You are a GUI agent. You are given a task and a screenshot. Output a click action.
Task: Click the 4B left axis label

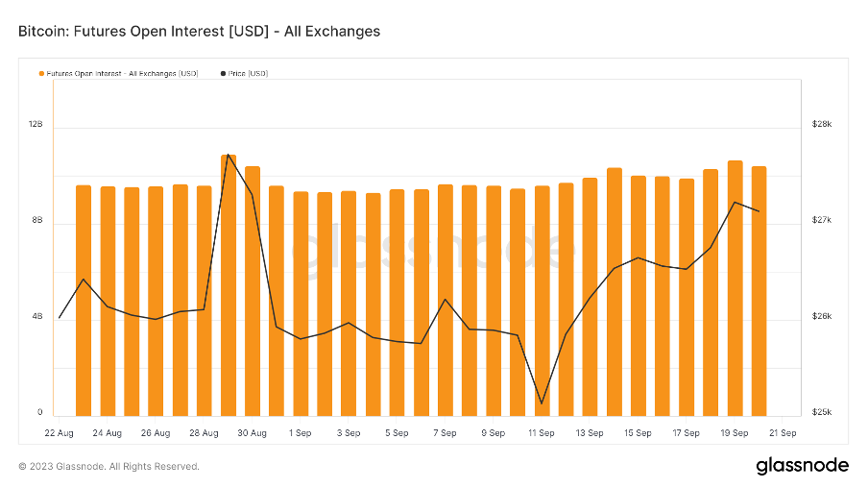(36, 317)
